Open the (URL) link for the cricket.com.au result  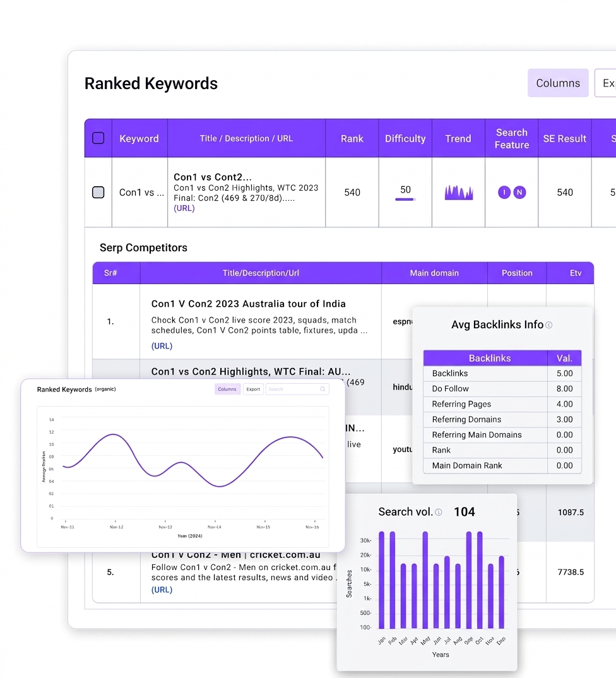pos(162,590)
